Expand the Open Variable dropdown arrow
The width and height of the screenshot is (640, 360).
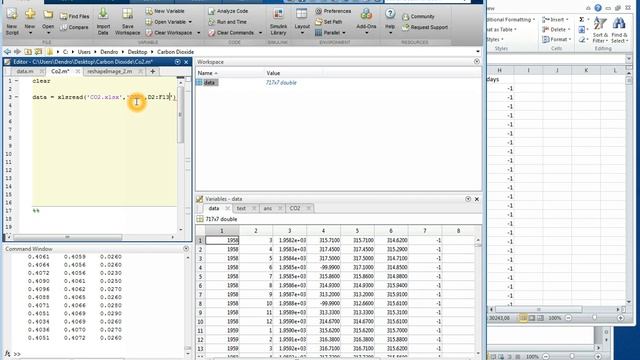pyautogui.click(x=190, y=22)
